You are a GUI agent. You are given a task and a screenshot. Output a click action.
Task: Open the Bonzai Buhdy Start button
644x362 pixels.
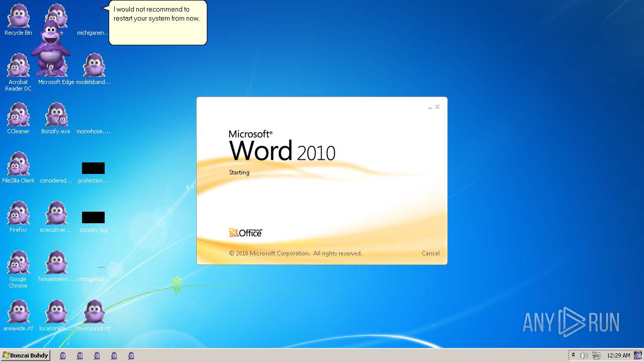point(25,355)
